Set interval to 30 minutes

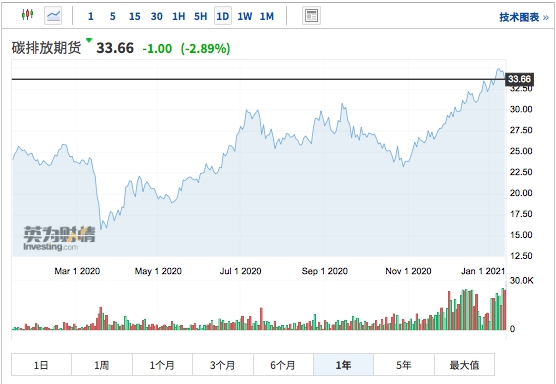point(156,16)
